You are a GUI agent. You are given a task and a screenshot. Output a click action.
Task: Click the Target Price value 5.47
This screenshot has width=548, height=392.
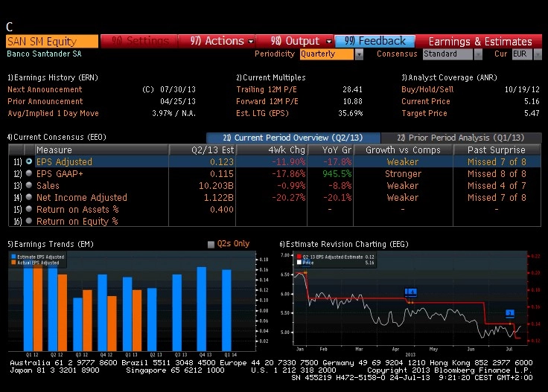click(x=532, y=114)
